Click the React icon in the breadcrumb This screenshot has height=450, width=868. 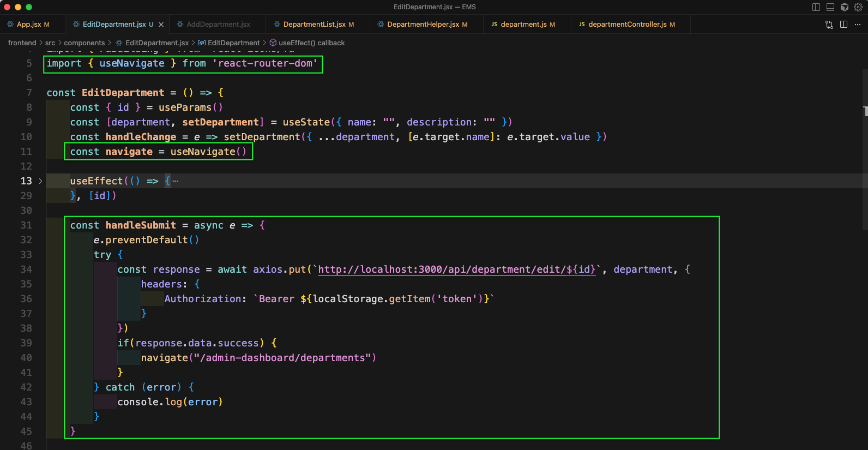119,43
